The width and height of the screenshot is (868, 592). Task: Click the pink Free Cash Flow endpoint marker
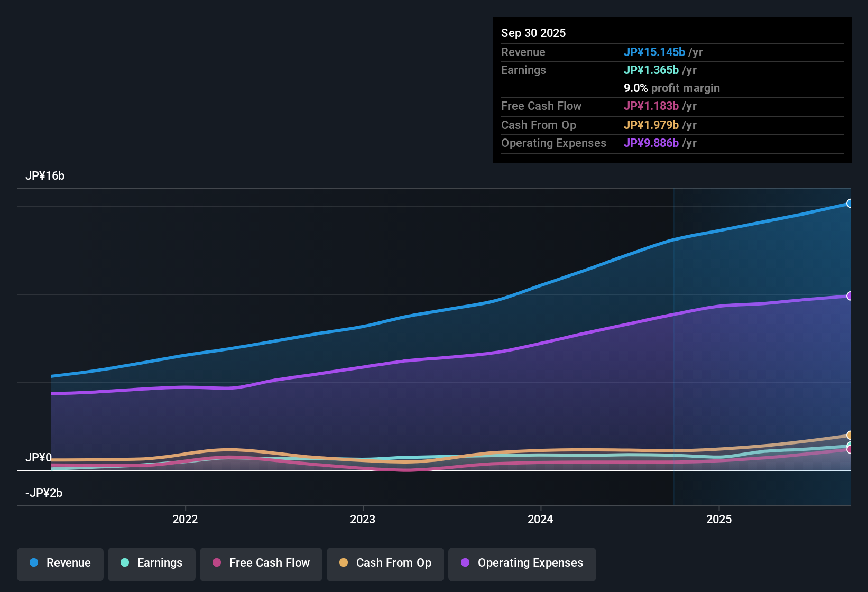[851, 449]
